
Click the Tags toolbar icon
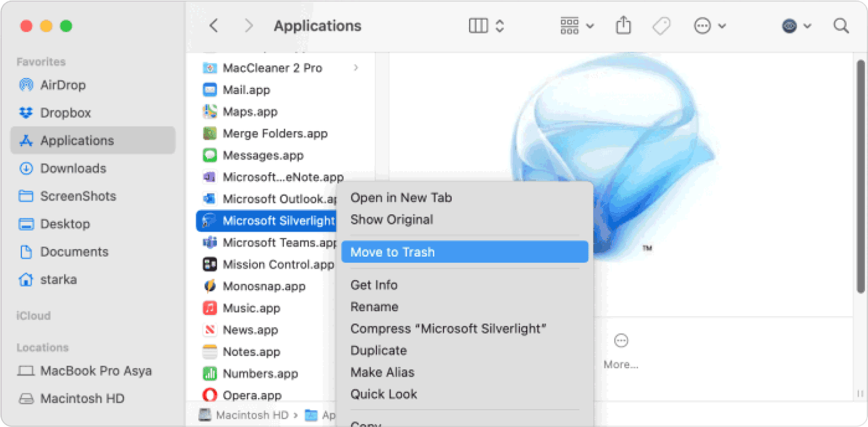661,26
